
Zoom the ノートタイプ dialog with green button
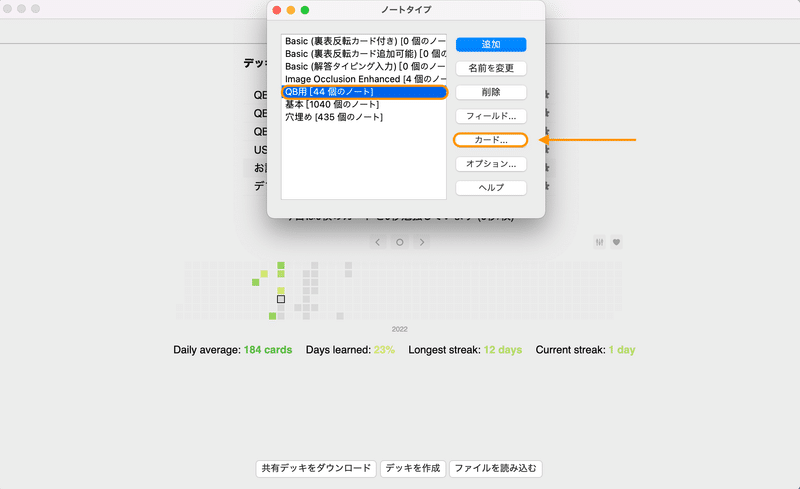point(305,10)
